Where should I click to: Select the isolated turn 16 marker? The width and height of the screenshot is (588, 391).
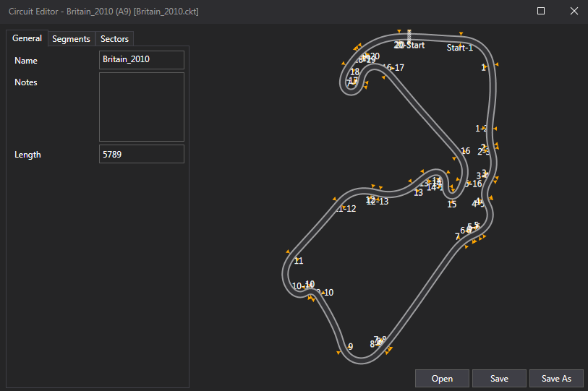pyautogui.click(x=466, y=151)
